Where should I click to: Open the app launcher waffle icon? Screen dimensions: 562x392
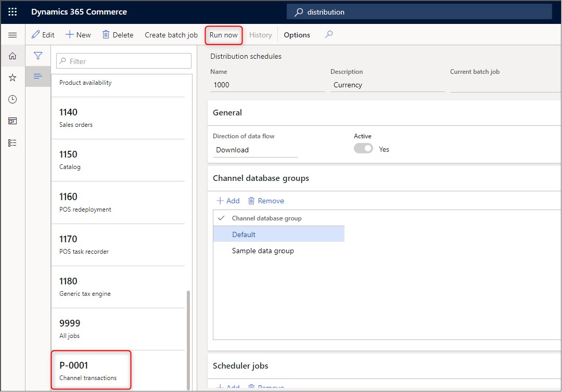[12, 12]
